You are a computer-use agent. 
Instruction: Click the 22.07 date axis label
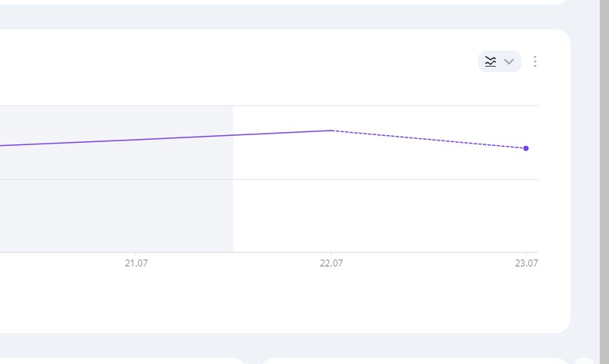(x=331, y=263)
